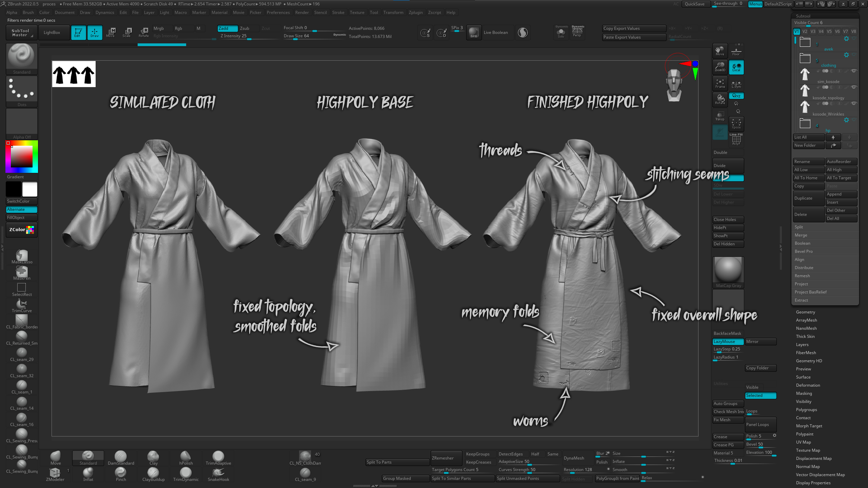Open the Zplugin menu
Screen dimensions: 868x488
416,12
